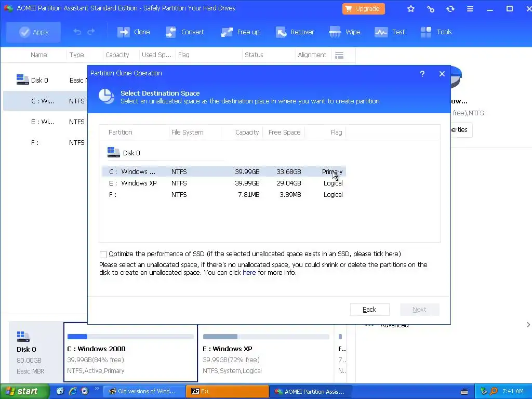
Task: Click the magnifier tray icon
Action: pyautogui.click(x=494, y=392)
